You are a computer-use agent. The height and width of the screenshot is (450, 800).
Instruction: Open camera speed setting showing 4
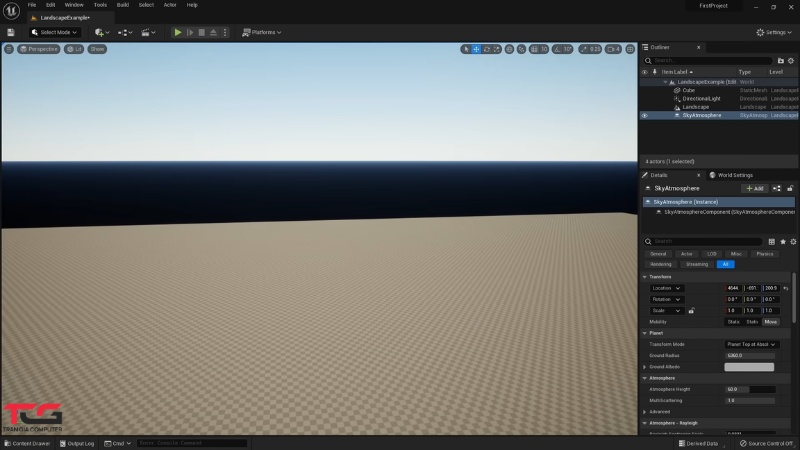click(x=613, y=49)
